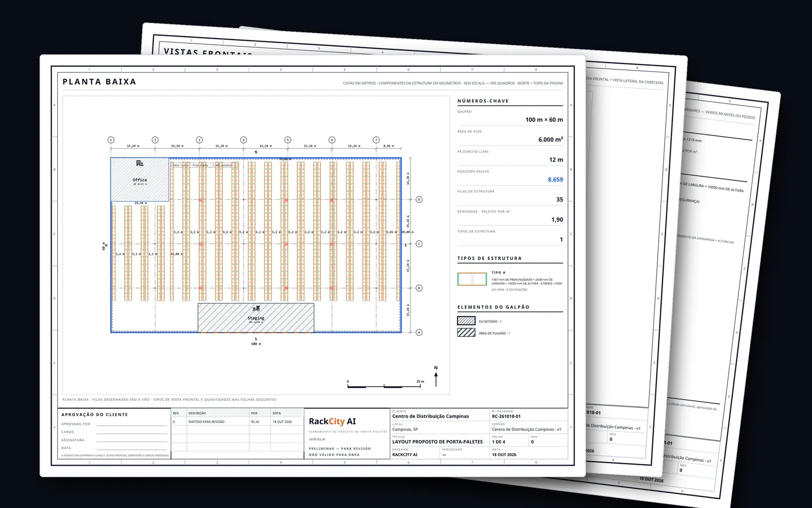Click the hatched Office zone label
The height and width of the screenshot is (508, 812).
[140, 180]
